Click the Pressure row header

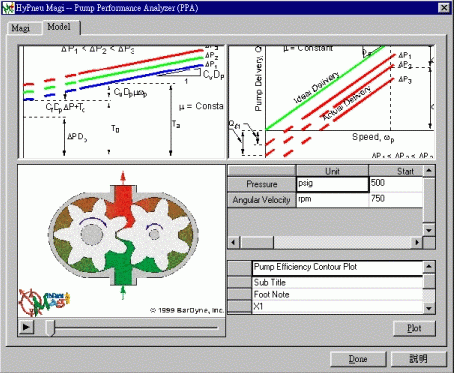(x=262, y=184)
